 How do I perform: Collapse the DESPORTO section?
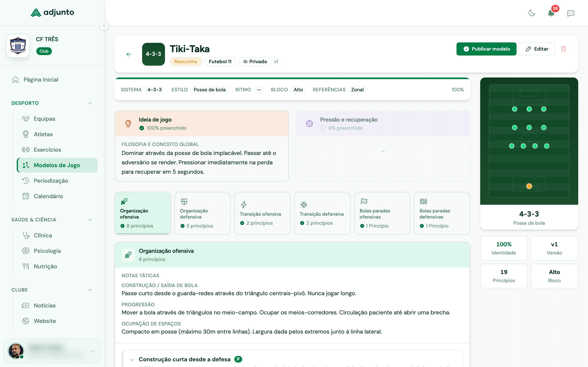90,103
